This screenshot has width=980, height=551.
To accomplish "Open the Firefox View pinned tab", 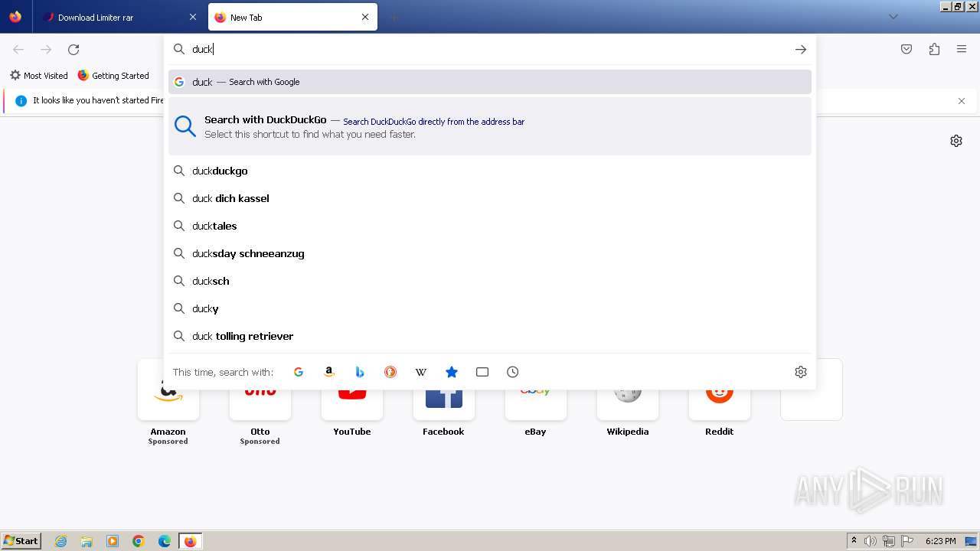I will (x=15, y=17).
